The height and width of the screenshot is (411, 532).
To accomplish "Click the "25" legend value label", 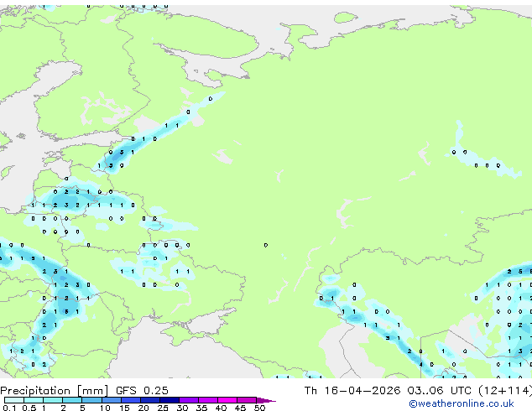I will coord(163,408).
